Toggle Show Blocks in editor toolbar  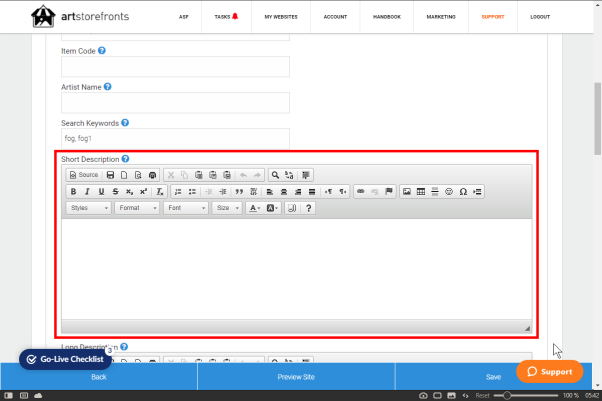[x=292, y=208]
